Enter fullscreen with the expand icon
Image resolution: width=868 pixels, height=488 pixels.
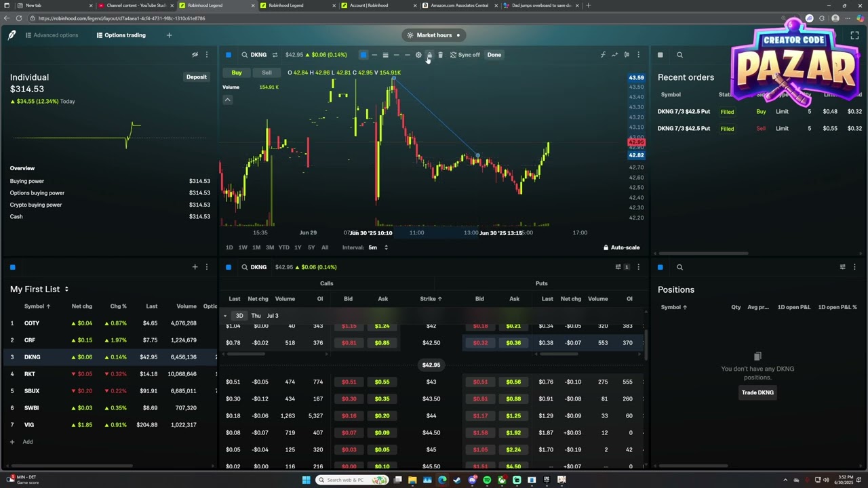[854, 35]
